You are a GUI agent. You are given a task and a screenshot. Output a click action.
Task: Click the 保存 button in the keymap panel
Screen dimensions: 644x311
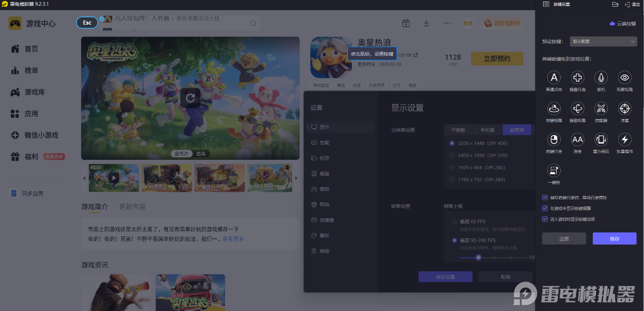pos(615,238)
